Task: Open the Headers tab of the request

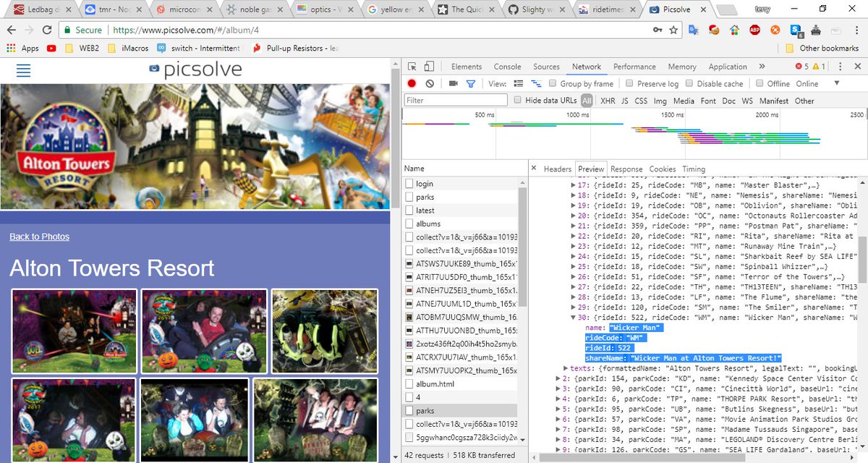Action: 557,169
